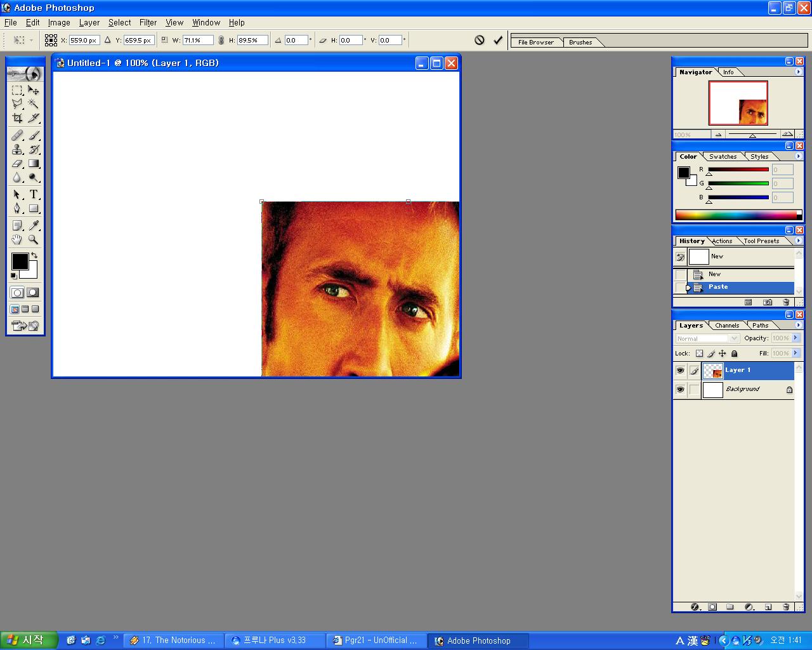Screen dimensions: 812x650
Task: Toggle visibility of the Background layer
Action: [680, 390]
